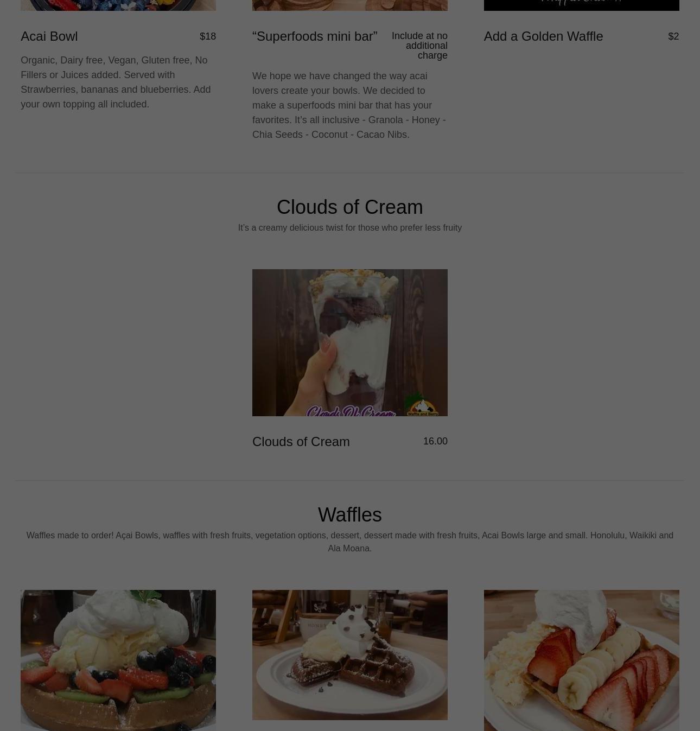This screenshot has width=700, height=731.
Task: Click the Superfoods mini bar description paragraph
Action: coord(349,105)
